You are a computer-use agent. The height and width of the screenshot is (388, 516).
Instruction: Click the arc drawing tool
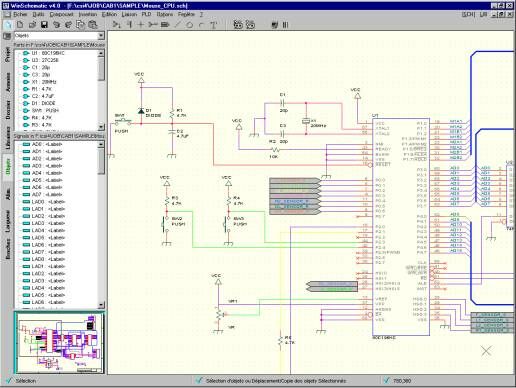(201, 25)
